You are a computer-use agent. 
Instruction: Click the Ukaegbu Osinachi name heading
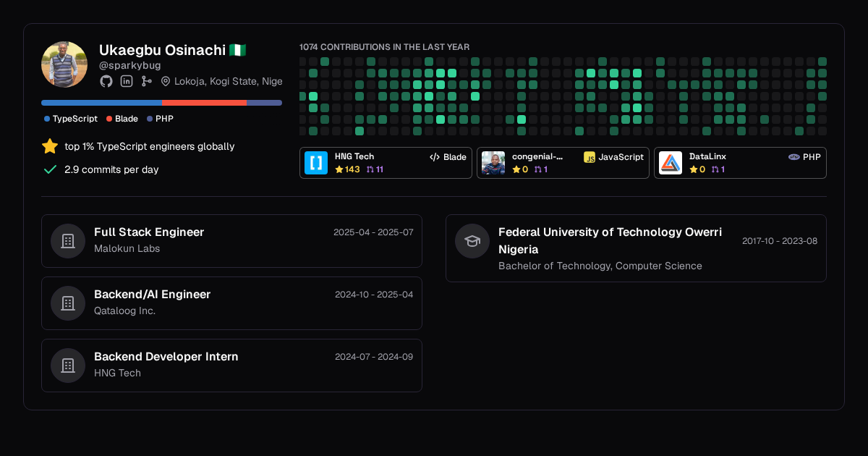tap(163, 50)
